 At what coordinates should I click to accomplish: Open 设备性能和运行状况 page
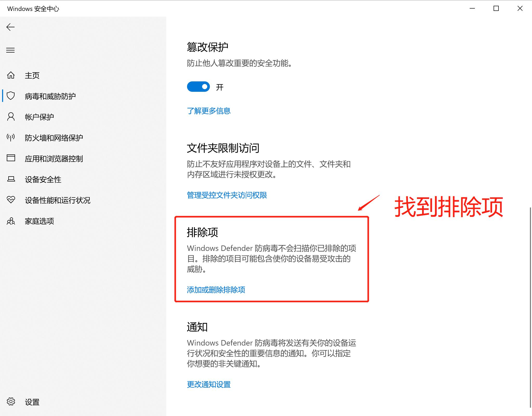pos(57,200)
